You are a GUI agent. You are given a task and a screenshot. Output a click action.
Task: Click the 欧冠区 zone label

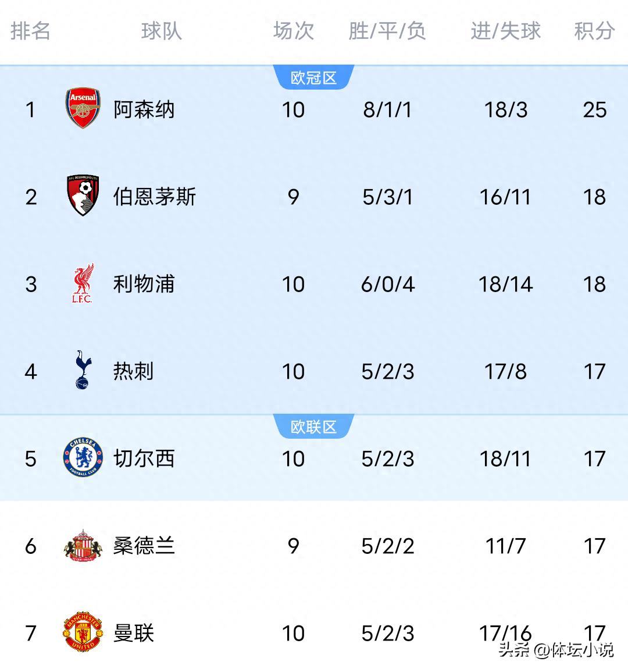click(x=313, y=78)
